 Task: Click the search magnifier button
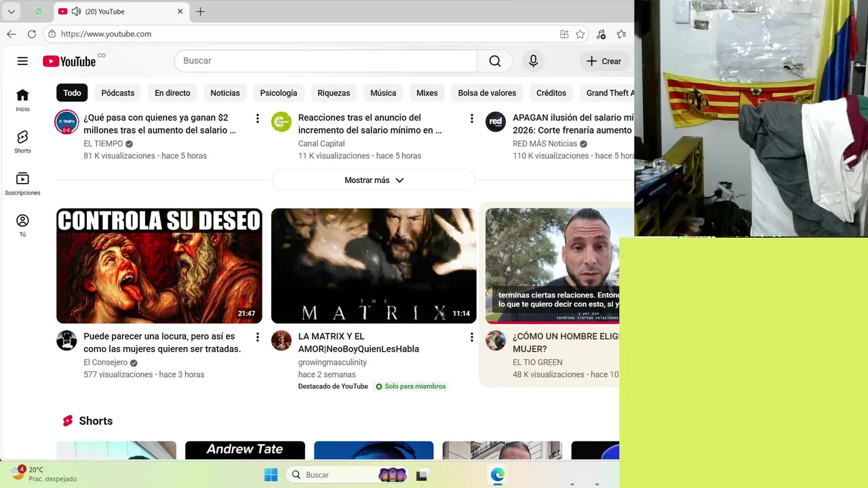coord(495,61)
